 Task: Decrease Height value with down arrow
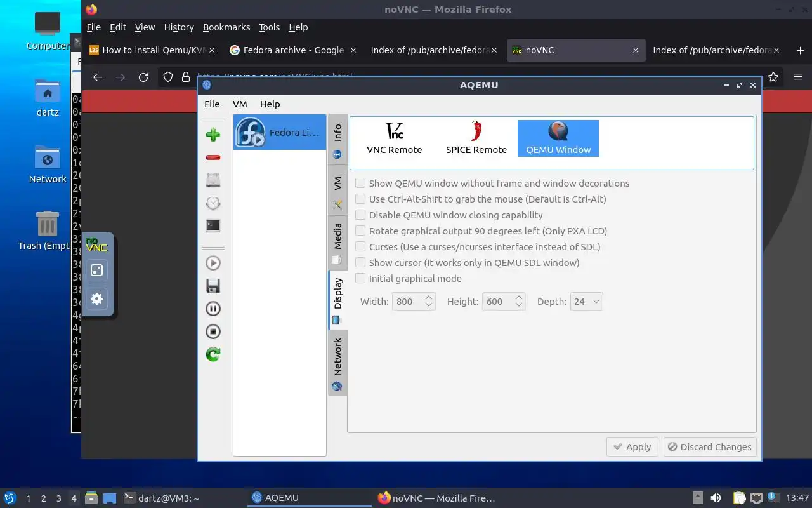click(x=519, y=306)
